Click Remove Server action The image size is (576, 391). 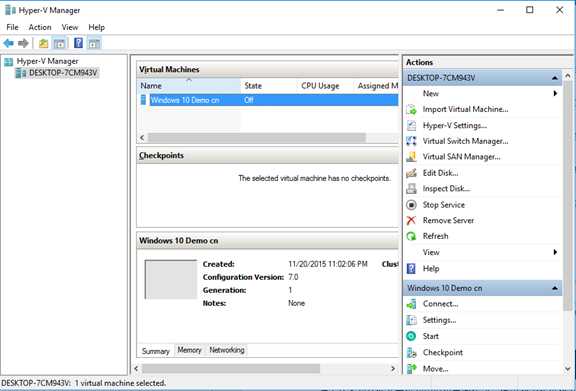click(x=448, y=220)
